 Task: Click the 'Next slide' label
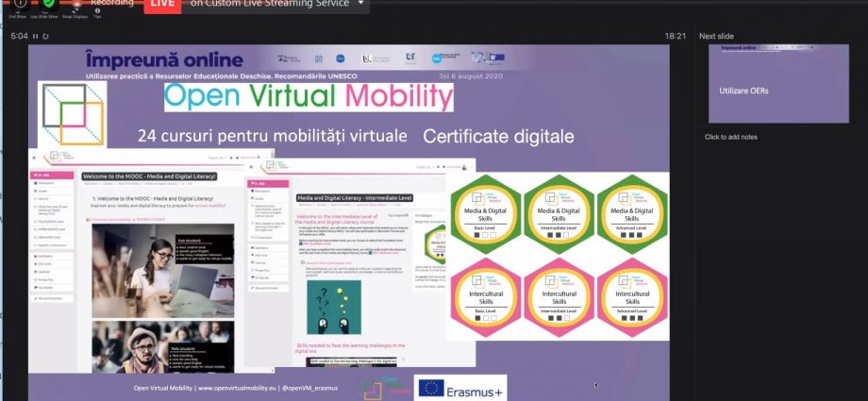(716, 36)
